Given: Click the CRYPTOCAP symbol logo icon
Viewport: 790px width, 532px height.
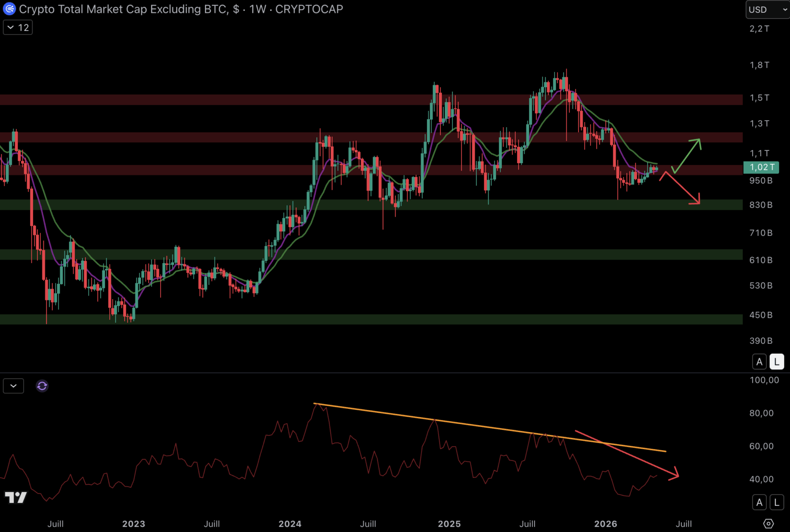Looking at the screenshot, I should coord(9,9).
